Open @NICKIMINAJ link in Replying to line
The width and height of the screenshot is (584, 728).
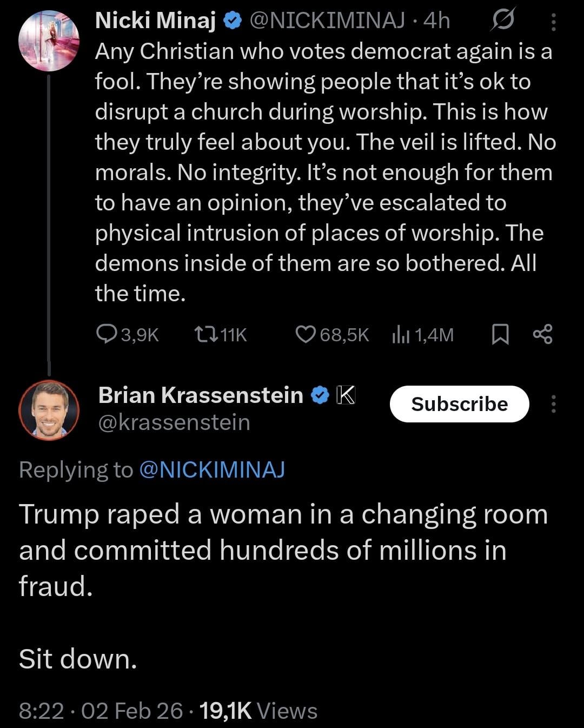[212, 469]
